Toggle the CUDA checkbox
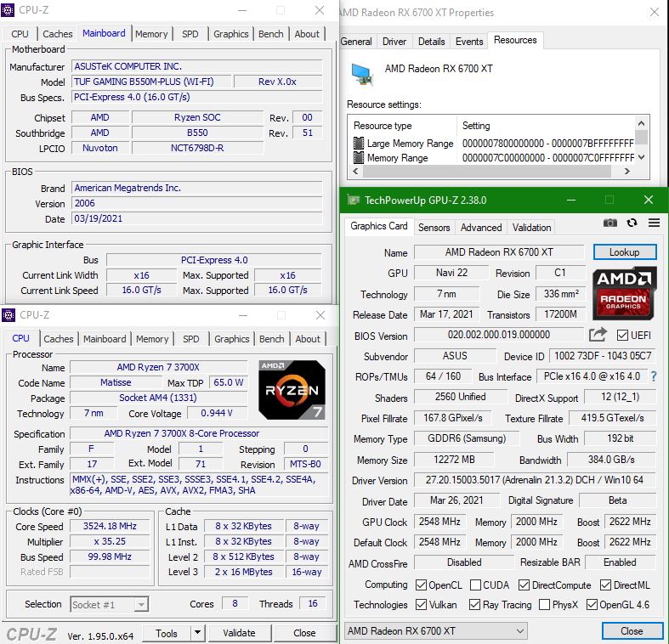 [x=475, y=585]
